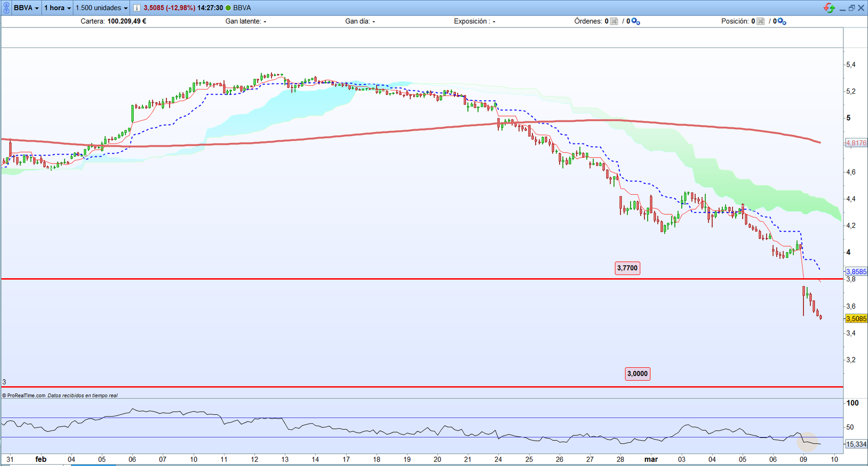Click the Posición label
The width and height of the screenshot is (868, 466).
point(735,21)
